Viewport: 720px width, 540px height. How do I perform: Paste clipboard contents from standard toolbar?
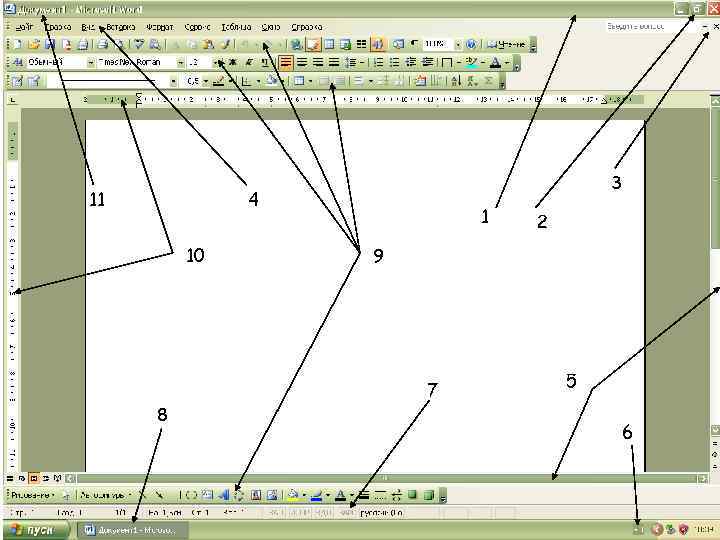click(x=208, y=44)
